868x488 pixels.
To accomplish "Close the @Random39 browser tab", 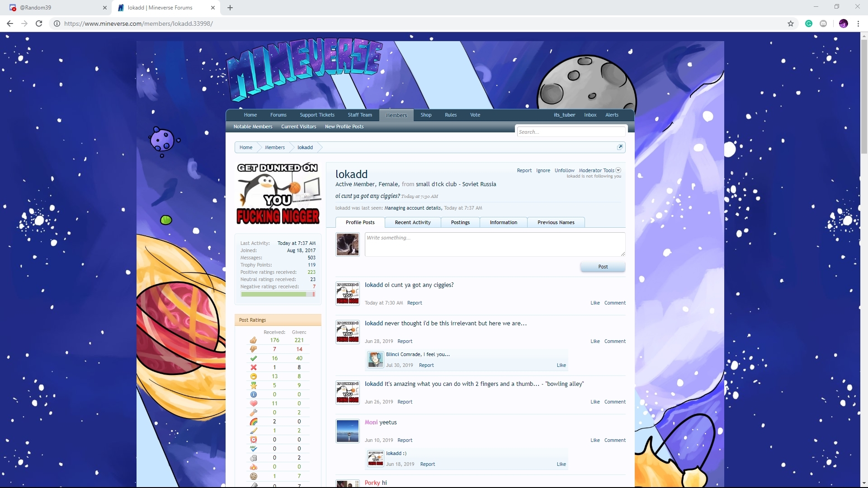I will click(104, 8).
